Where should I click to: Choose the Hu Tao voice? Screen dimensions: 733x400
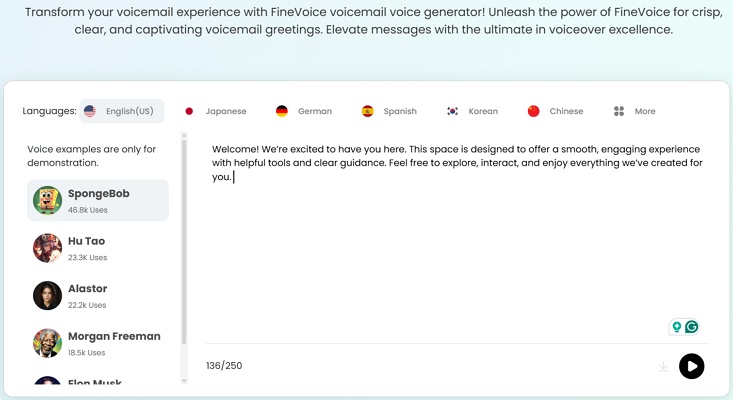(85, 248)
